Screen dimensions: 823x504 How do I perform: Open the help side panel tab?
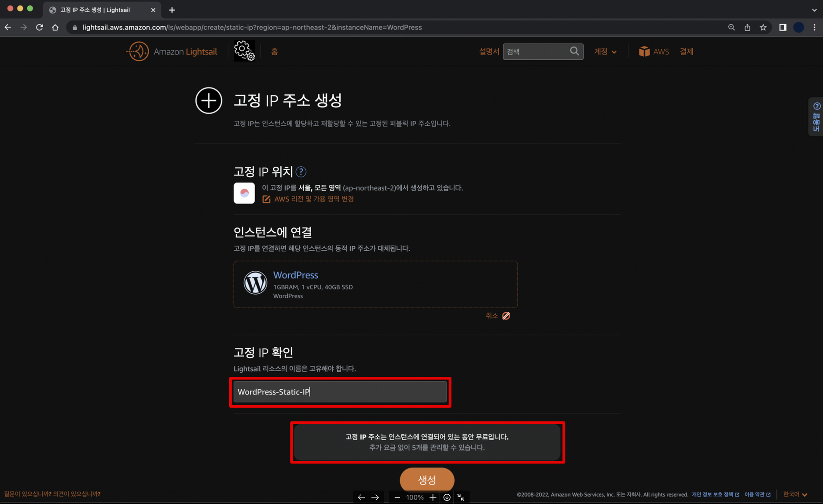816,117
